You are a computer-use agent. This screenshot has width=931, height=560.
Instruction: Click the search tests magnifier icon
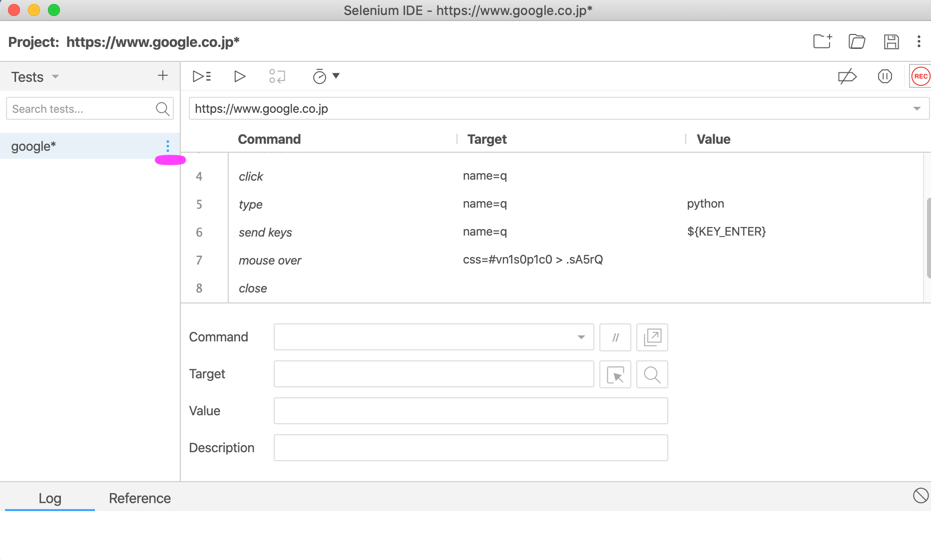pyautogui.click(x=163, y=109)
